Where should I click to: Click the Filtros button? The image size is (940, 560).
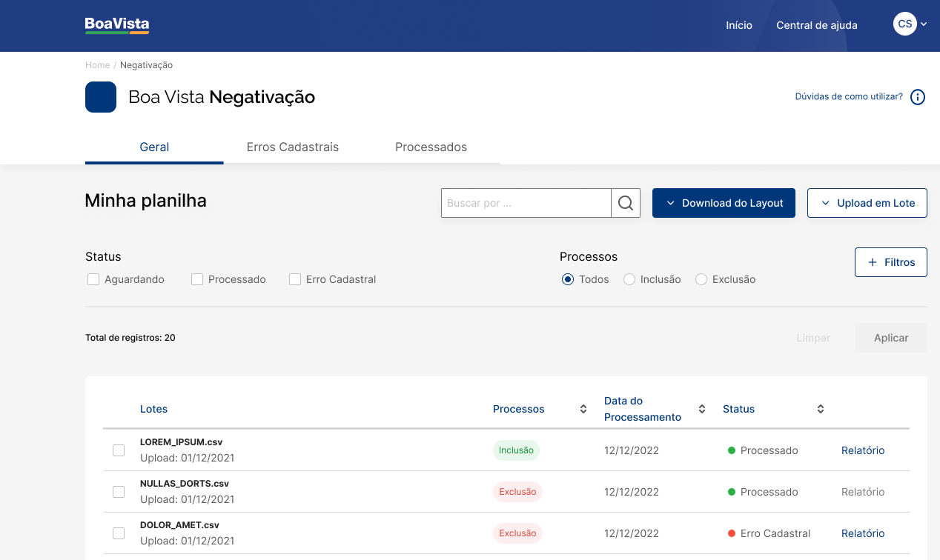890,262
